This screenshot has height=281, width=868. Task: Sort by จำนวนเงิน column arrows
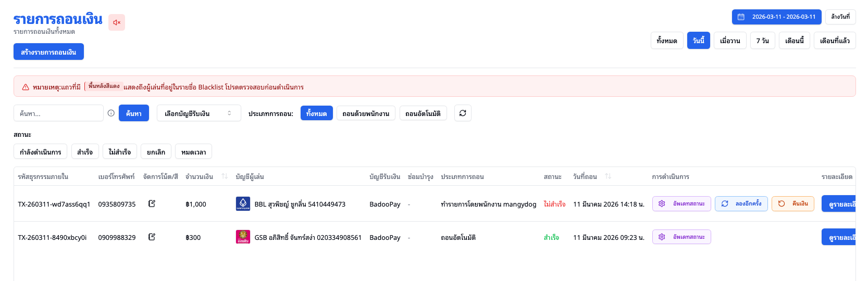(x=225, y=176)
